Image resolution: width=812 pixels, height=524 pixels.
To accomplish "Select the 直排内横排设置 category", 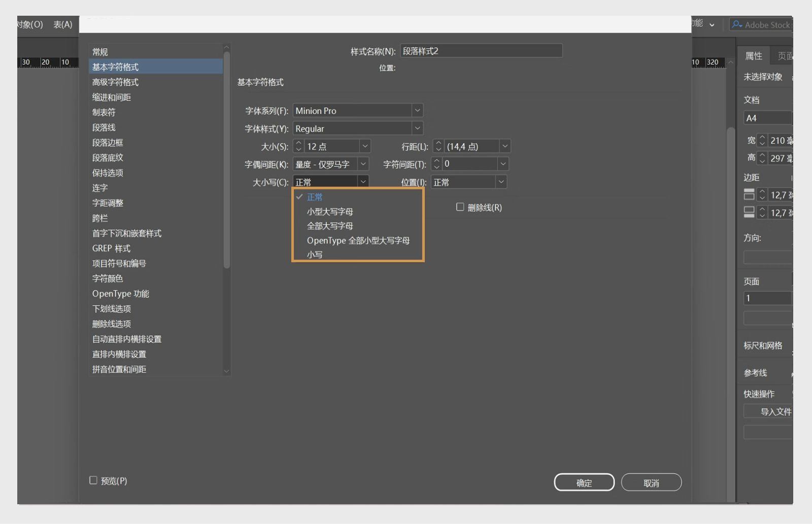I will pos(156,354).
